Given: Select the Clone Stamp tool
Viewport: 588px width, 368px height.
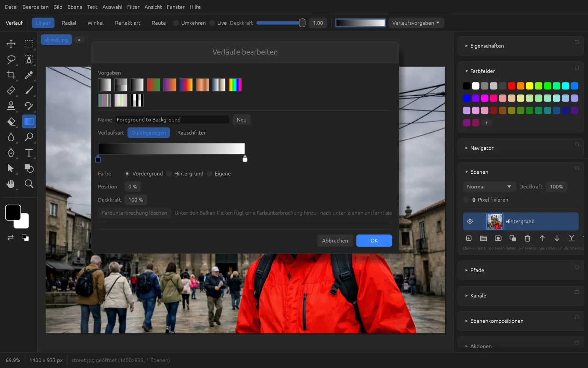Looking at the screenshot, I should tap(11, 106).
